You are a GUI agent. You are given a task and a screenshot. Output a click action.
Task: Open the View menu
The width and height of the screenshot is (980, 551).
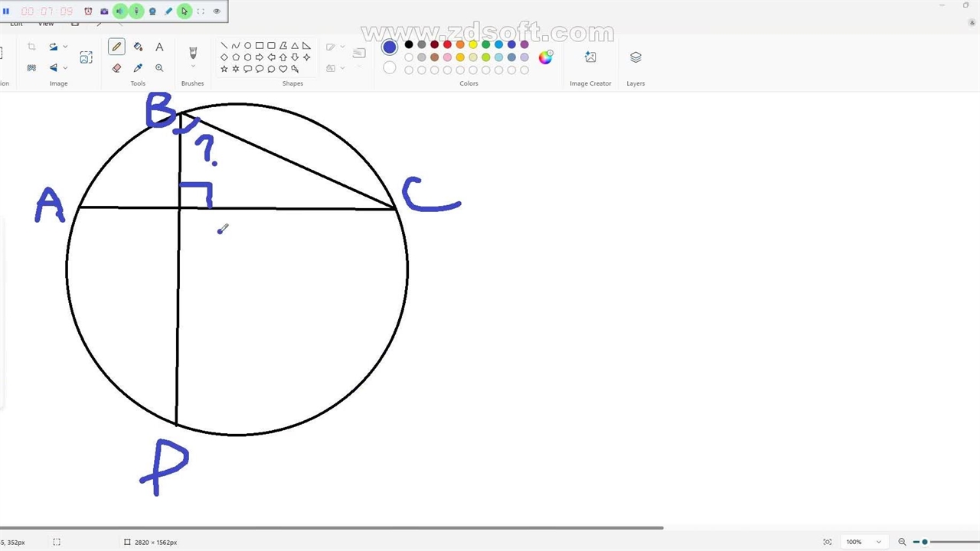point(46,24)
